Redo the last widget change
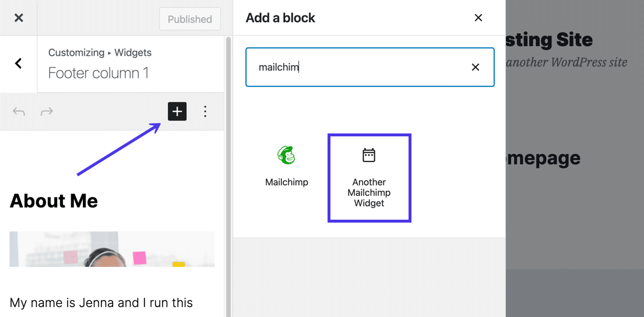The height and width of the screenshot is (317, 644). pyautogui.click(x=47, y=111)
